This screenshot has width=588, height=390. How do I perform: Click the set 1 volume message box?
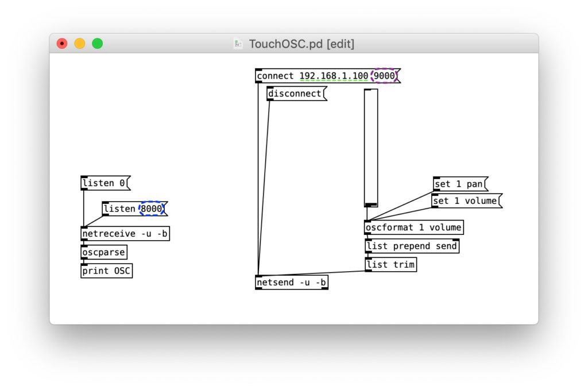(465, 201)
